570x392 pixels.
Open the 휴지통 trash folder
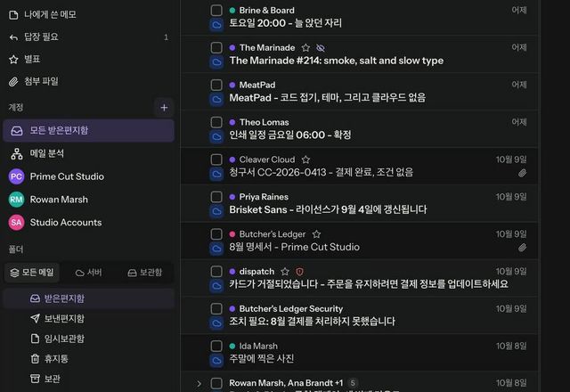88,359
